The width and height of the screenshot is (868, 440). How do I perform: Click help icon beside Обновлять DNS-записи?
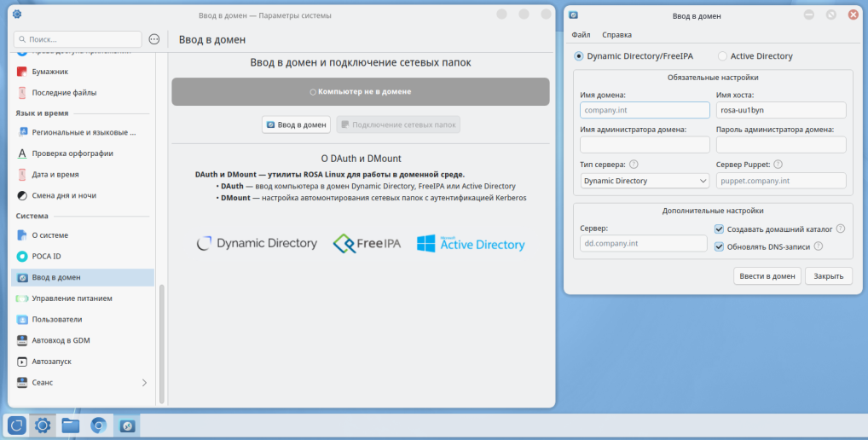click(819, 246)
